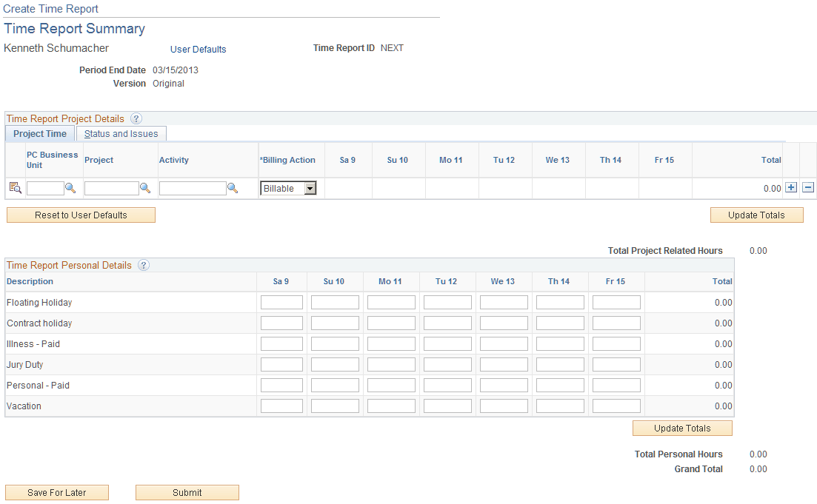Open the Billing Action dropdown

coord(311,188)
